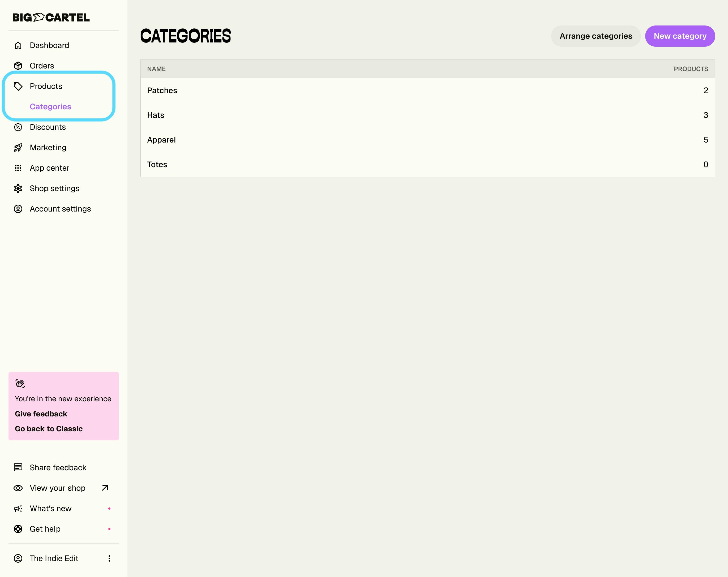The image size is (728, 577).
Task: Click the Get help lifebuoy icon
Action: tap(18, 529)
